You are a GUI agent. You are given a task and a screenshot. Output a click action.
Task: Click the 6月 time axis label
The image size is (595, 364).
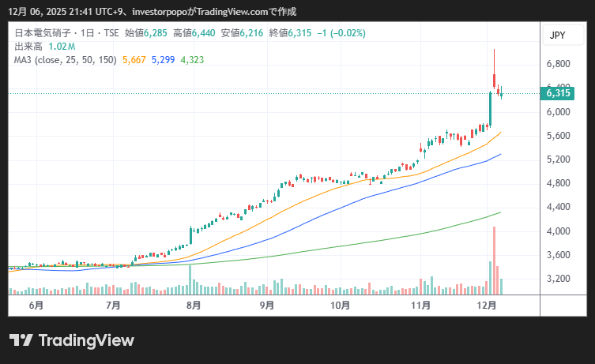click(x=36, y=305)
